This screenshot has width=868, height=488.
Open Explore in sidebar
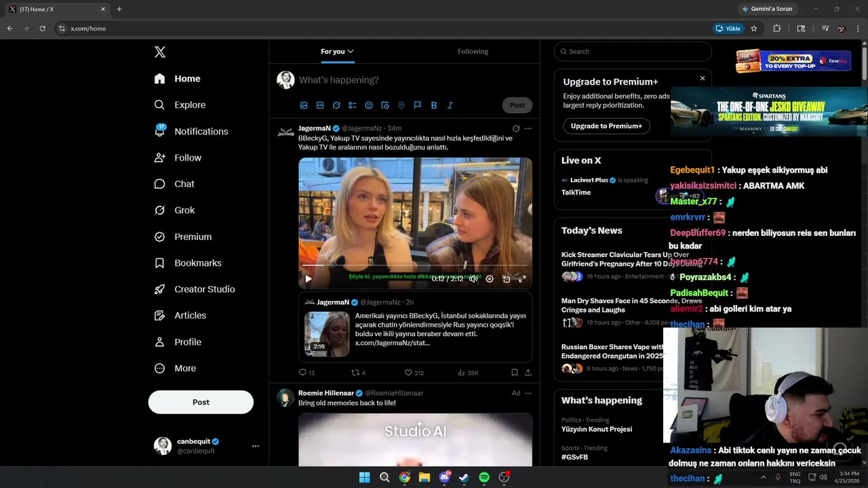click(180, 105)
